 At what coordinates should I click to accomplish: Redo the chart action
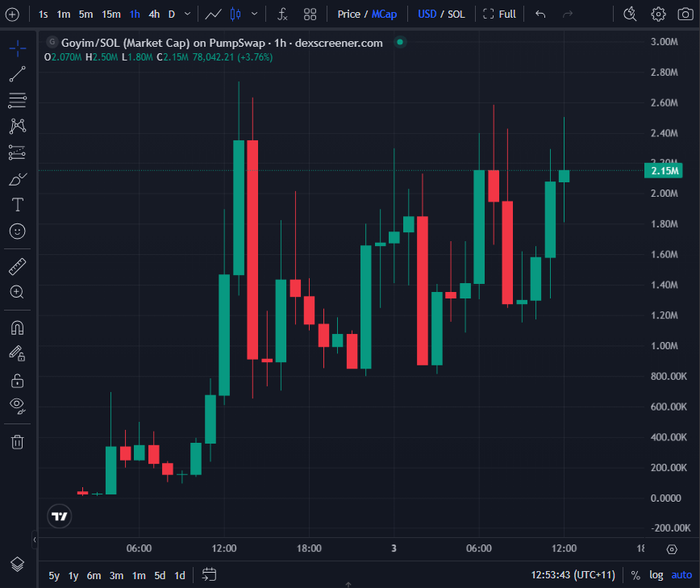pyautogui.click(x=568, y=15)
